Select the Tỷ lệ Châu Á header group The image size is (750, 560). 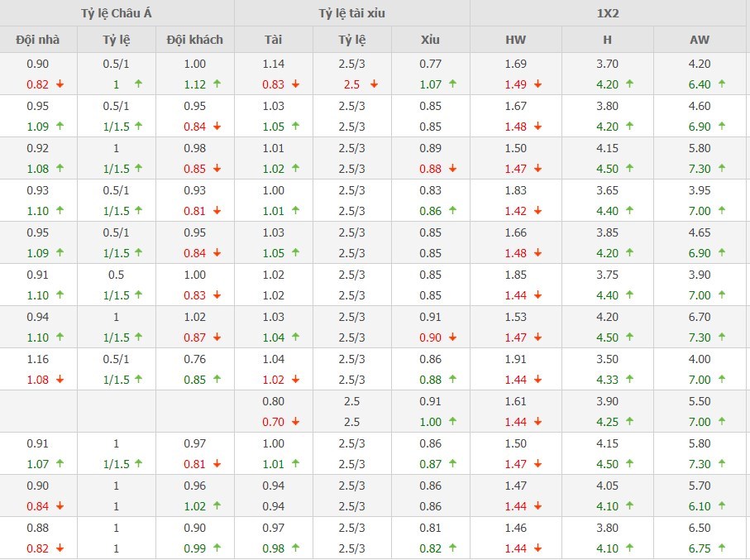click(117, 13)
